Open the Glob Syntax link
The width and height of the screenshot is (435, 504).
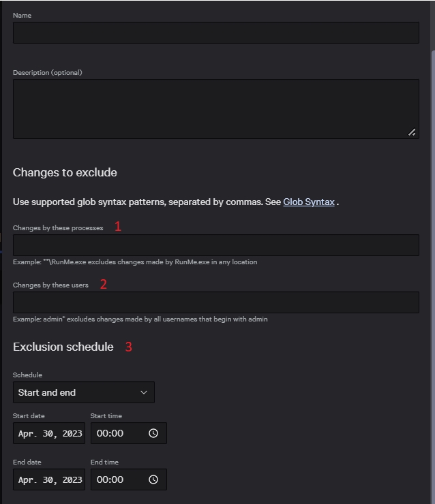309,202
